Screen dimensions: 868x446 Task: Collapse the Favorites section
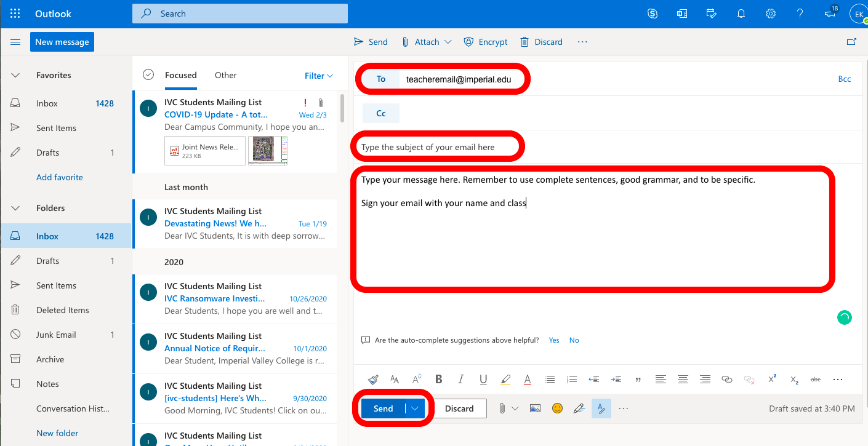point(15,75)
